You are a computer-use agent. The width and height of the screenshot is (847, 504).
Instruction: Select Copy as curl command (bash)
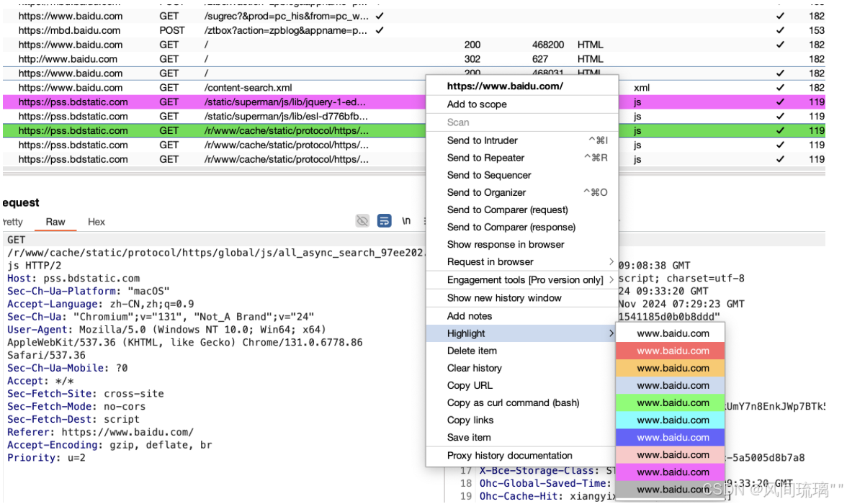[x=522, y=402]
